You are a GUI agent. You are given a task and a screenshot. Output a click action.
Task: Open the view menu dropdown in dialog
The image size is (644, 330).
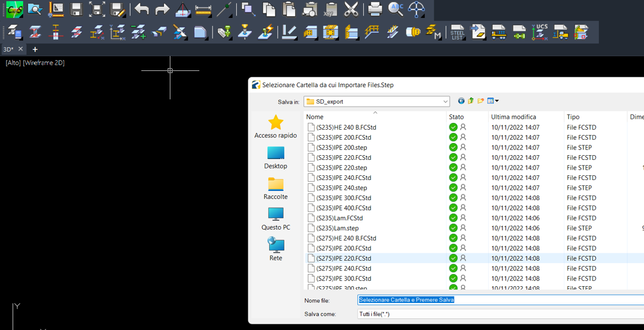[x=493, y=101]
